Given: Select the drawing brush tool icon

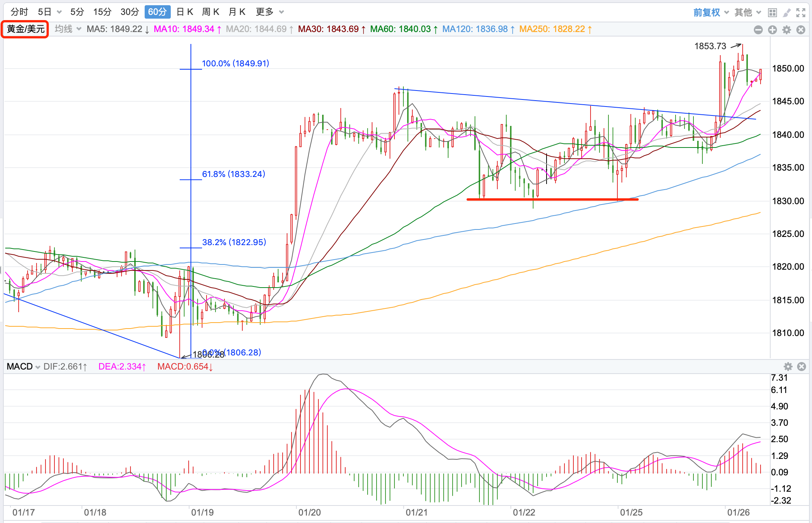Looking at the screenshot, I should (787, 13).
